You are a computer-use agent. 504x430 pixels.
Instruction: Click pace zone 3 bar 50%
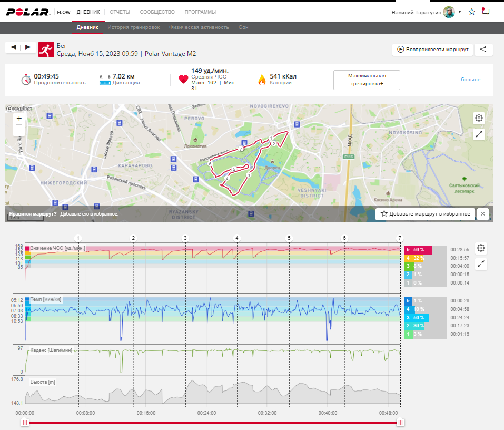pyautogui.click(x=417, y=318)
